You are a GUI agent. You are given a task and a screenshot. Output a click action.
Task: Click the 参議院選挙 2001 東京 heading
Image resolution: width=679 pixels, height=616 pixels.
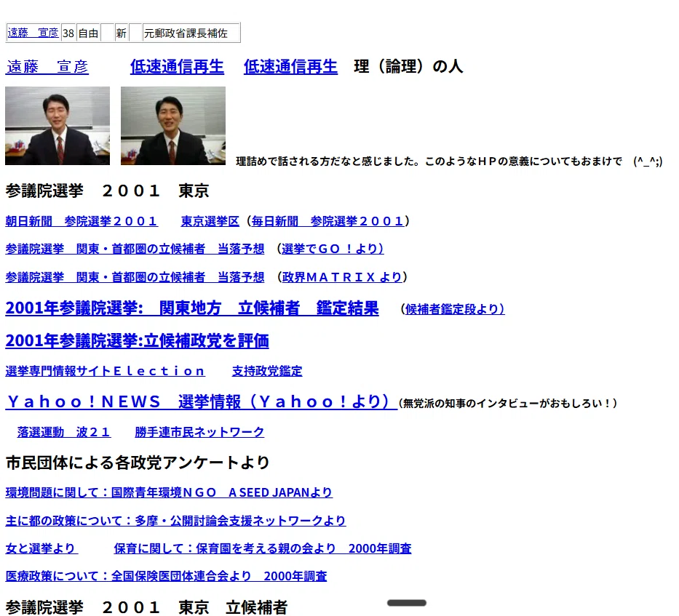click(108, 191)
